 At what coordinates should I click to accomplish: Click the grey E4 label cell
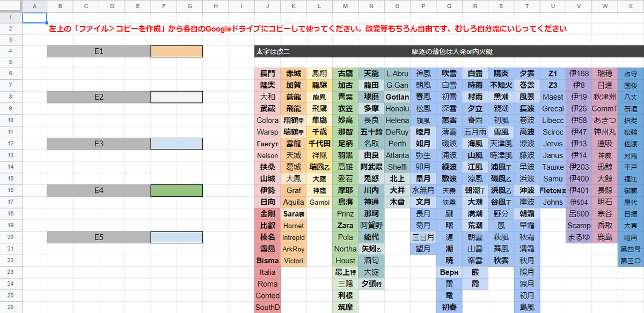coord(99,190)
